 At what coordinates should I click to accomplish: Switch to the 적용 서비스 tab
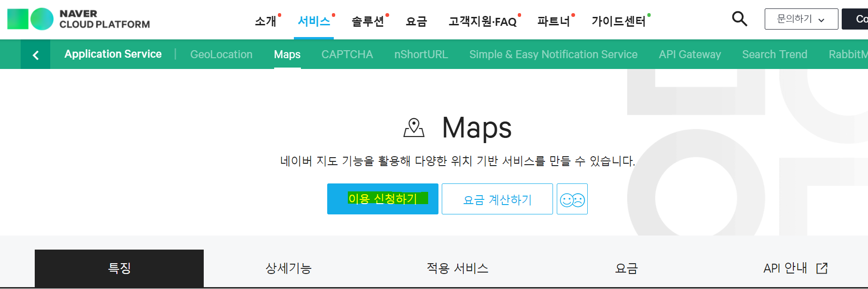click(x=457, y=268)
